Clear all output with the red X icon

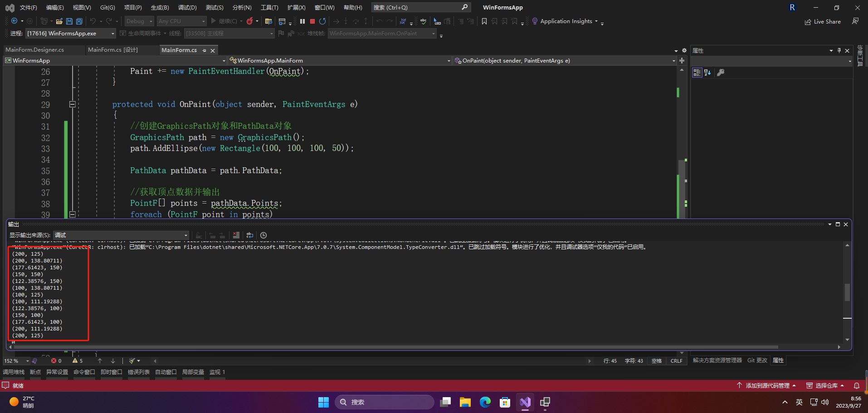pyautogui.click(x=236, y=235)
